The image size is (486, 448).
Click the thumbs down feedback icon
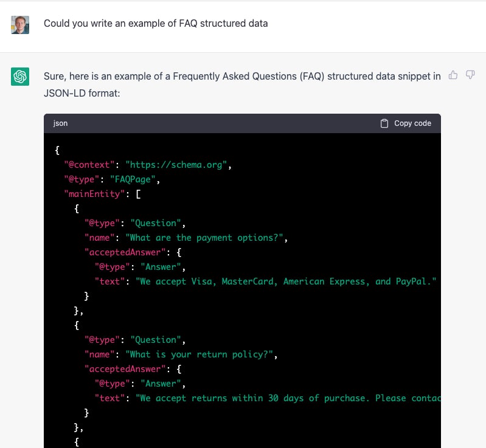coord(470,75)
